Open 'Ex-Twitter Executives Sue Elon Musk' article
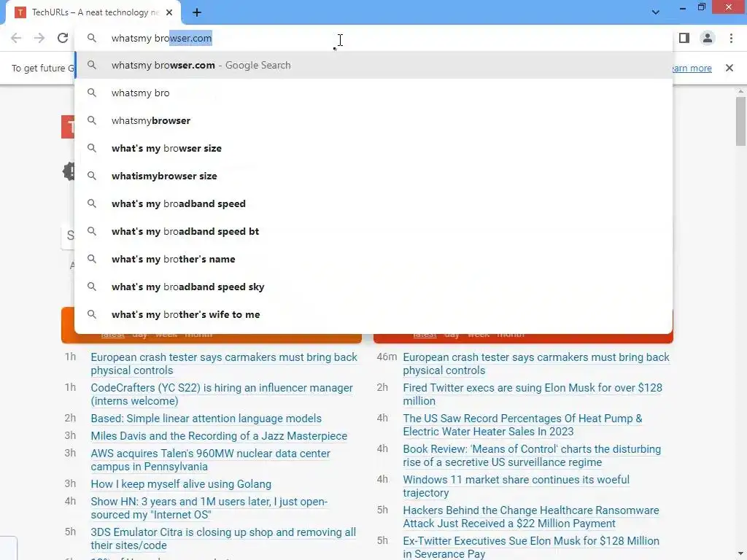The height and width of the screenshot is (560, 747). click(x=531, y=548)
